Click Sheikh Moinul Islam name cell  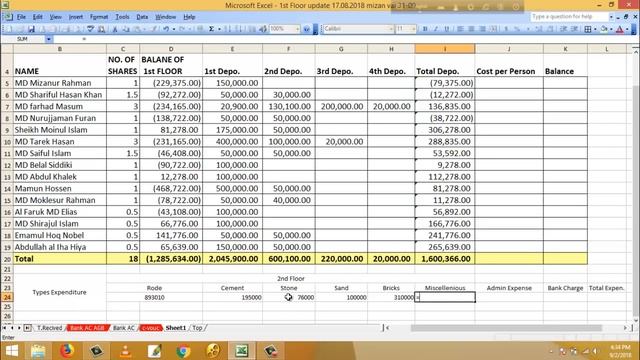click(60, 130)
